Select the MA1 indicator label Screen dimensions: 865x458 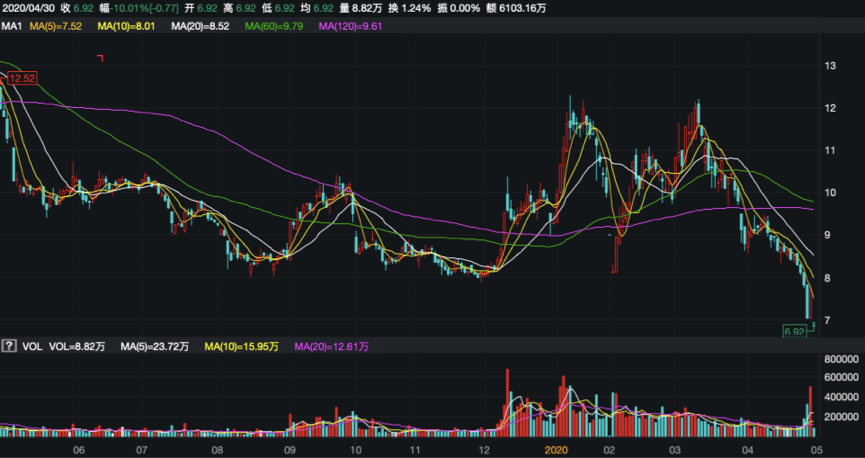(11, 25)
